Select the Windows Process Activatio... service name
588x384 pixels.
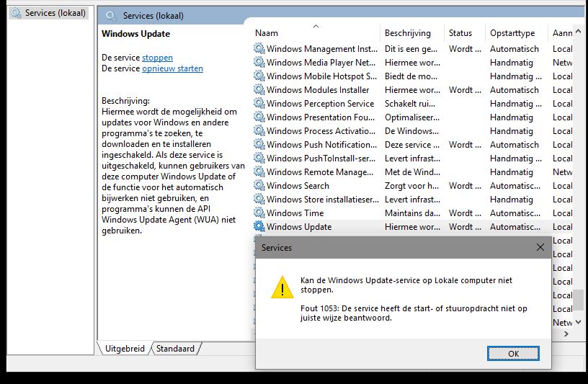tap(321, 131)
